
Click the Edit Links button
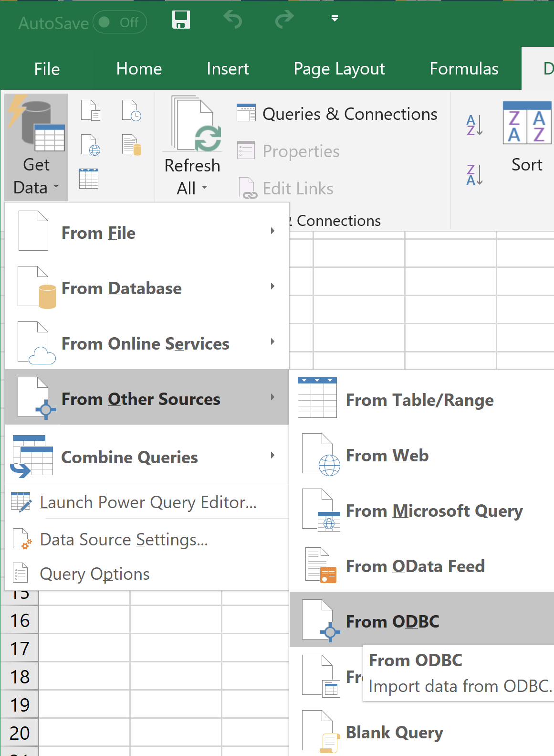pos(286,189)
